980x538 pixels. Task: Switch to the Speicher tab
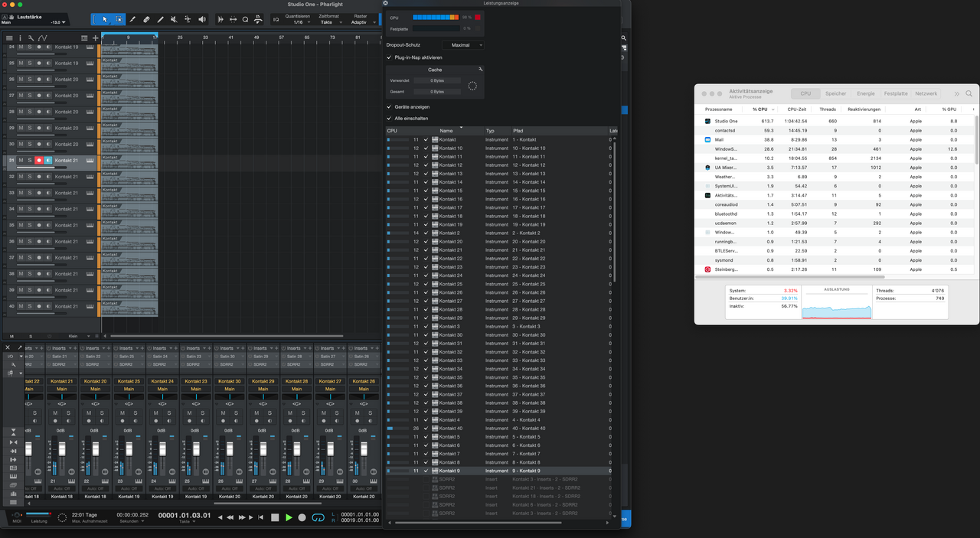[835, 93]
